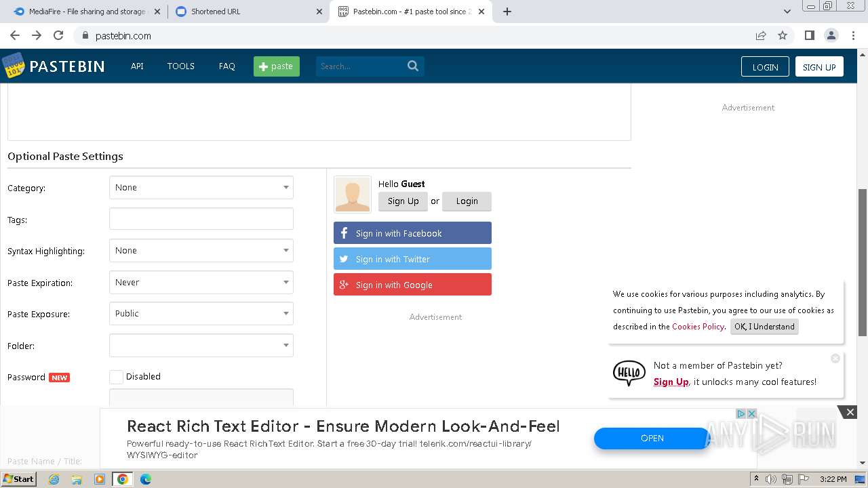The image size is (868, 488).
Task: Click the volume icon in system tray
Action: pos(771,479)
